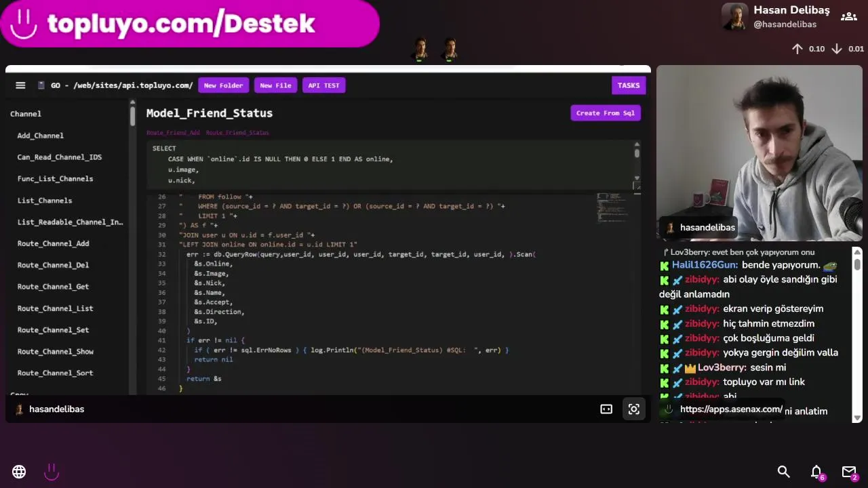
Task: Select Route_Channel_List in the sidebar
Action: click(x=55, y=308)
